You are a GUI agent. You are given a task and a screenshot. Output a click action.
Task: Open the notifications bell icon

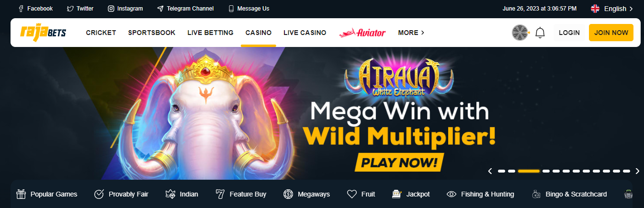540,33
